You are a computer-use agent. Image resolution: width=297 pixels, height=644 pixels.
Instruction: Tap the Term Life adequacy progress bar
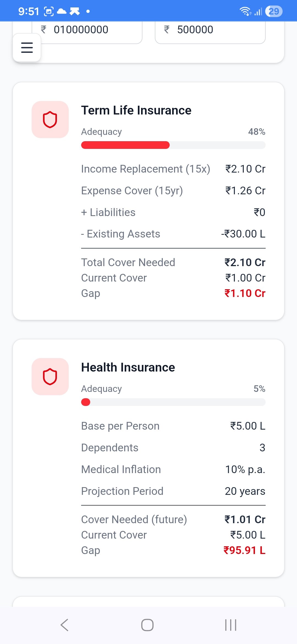tap(173, 145)
